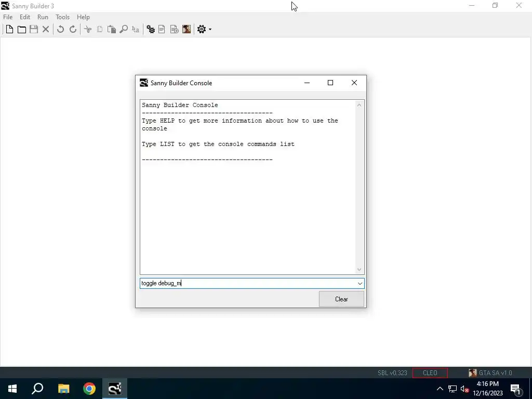This screenshot has width=532, height=399.
Task: Open Windows taskbar search
Action: pos(37,389)
